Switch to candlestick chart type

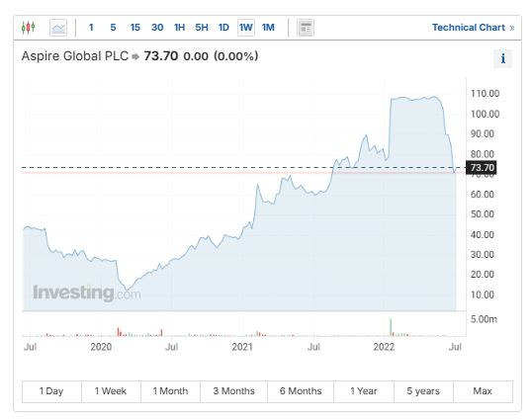28,27
